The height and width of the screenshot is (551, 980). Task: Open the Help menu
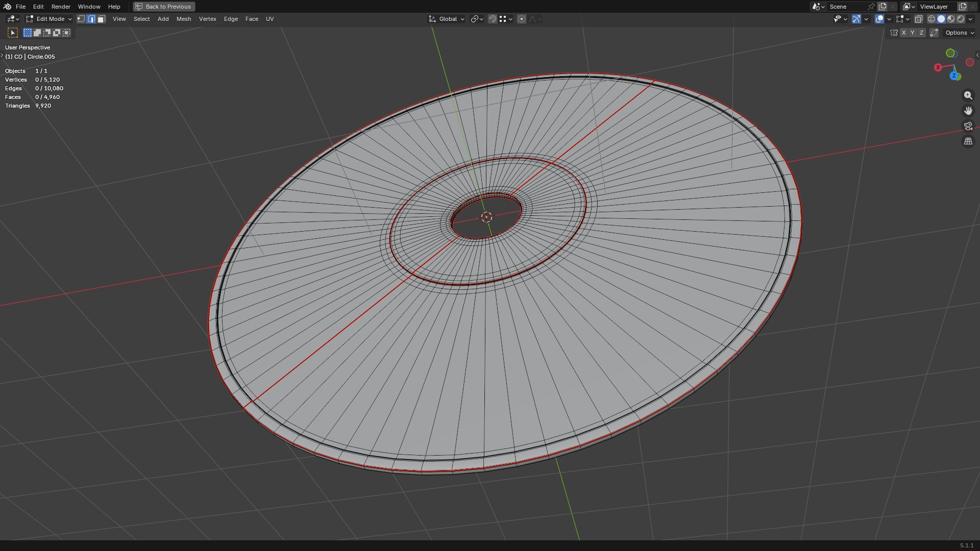point(114,7)
